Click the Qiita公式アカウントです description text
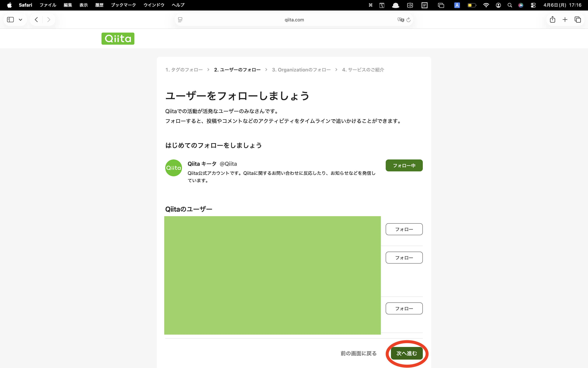 [x=282, y=177]
